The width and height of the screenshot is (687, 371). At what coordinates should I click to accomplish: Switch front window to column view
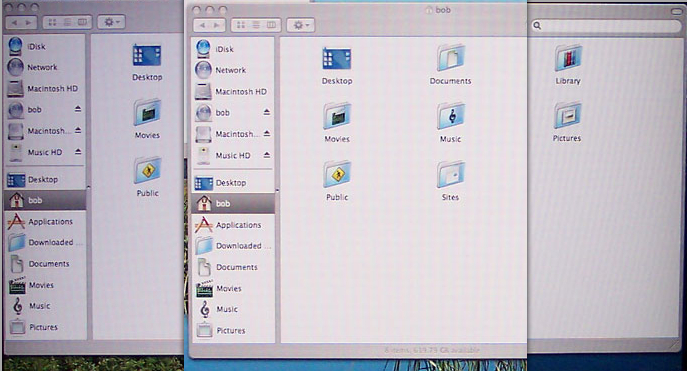coord(272,25)
